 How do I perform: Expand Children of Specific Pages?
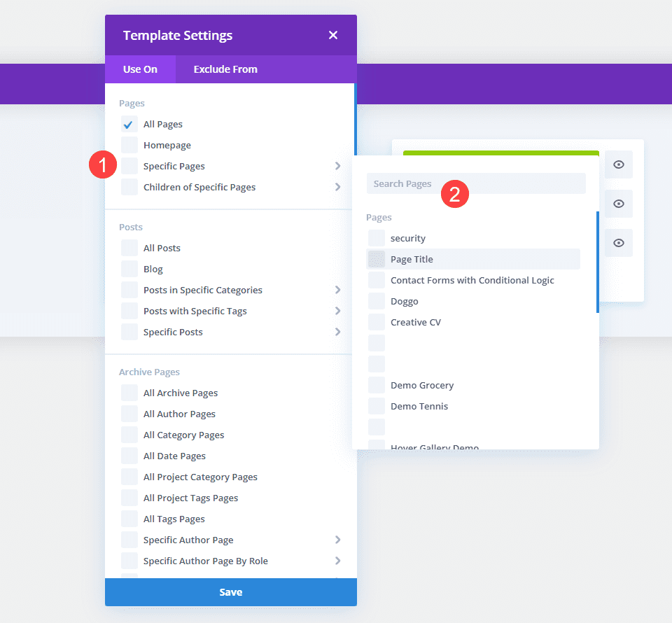[x=338, y=187]
